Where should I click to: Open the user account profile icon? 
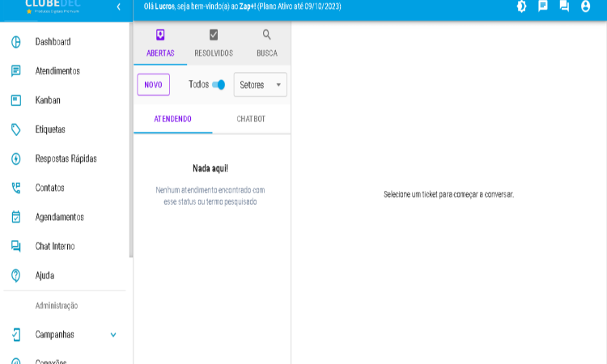click(x=585, y=6)
